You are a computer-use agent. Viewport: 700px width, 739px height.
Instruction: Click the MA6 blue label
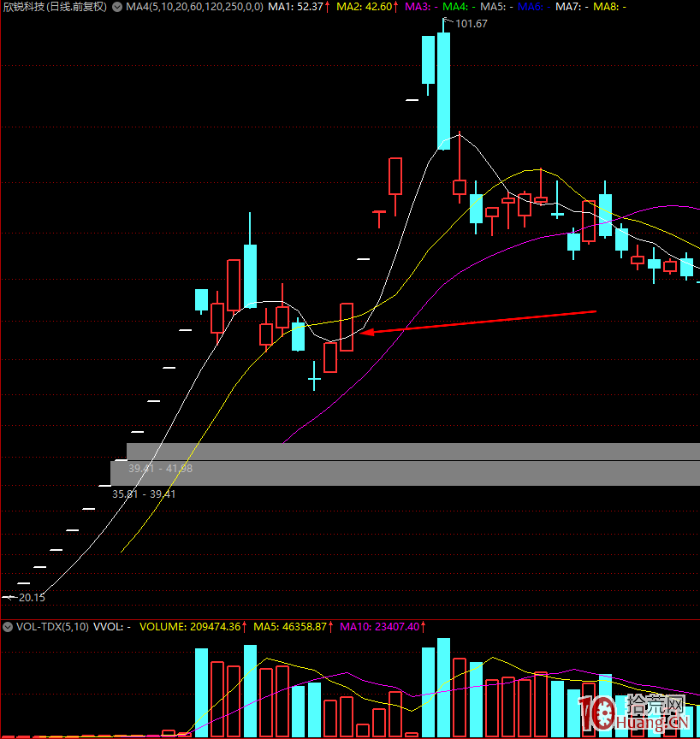534,7
